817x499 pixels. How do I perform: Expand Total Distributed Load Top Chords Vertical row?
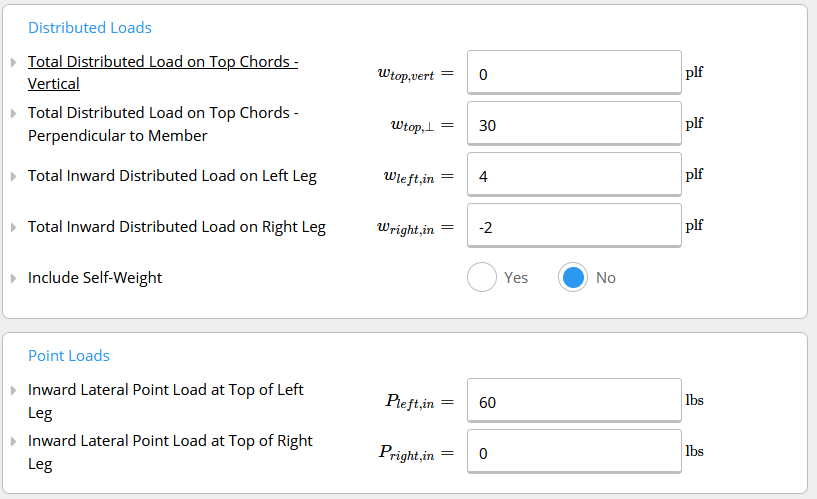click(x=13, y=63)
